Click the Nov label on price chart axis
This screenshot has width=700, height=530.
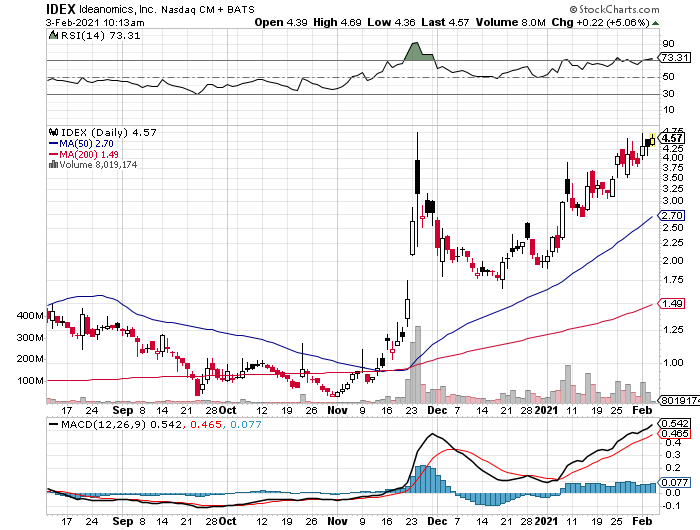pos(338,410)
